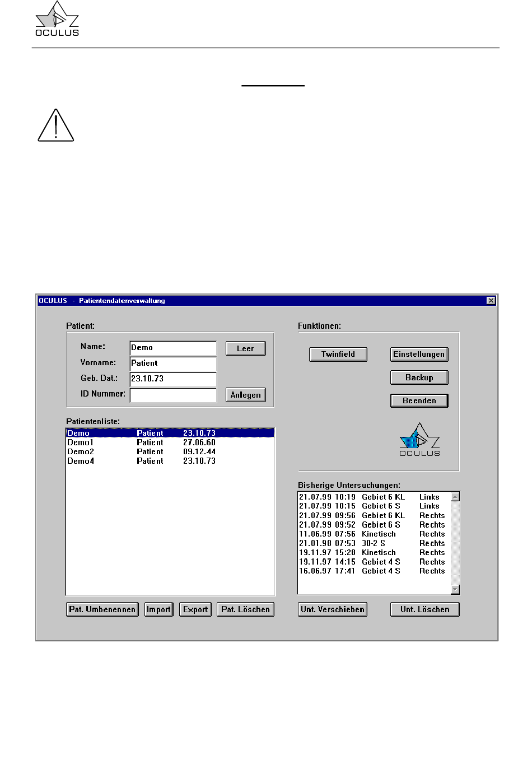
Task: Click Pat. Umbenennen button
Action: point(102,609)
